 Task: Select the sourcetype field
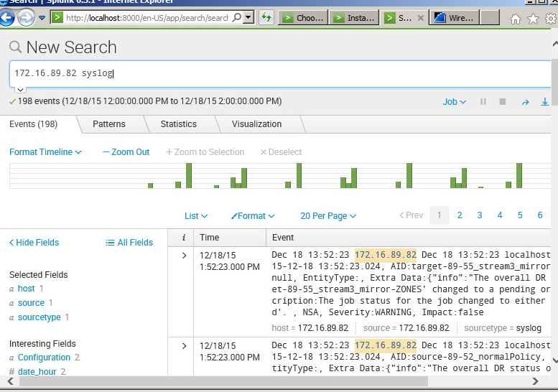tap(39, 317)
